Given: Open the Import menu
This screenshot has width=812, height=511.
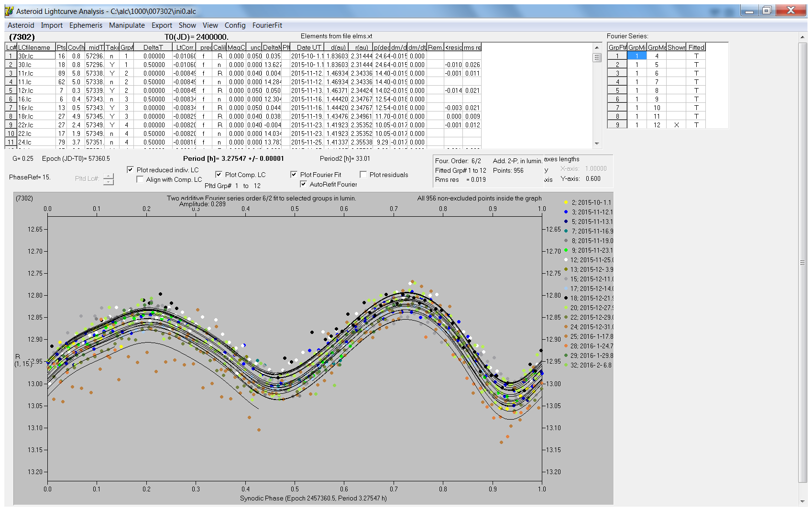Looking at the screenshot, I should point(52,25).
